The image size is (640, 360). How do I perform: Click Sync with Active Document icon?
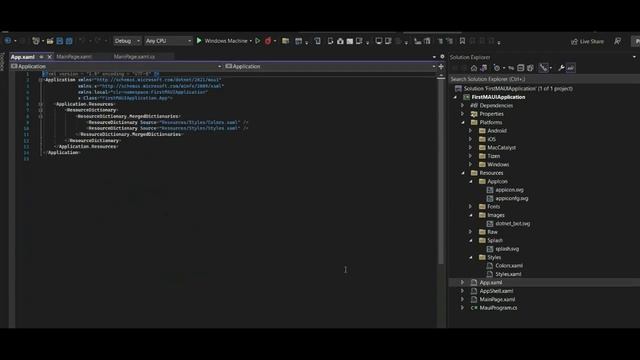click(511, 68)
